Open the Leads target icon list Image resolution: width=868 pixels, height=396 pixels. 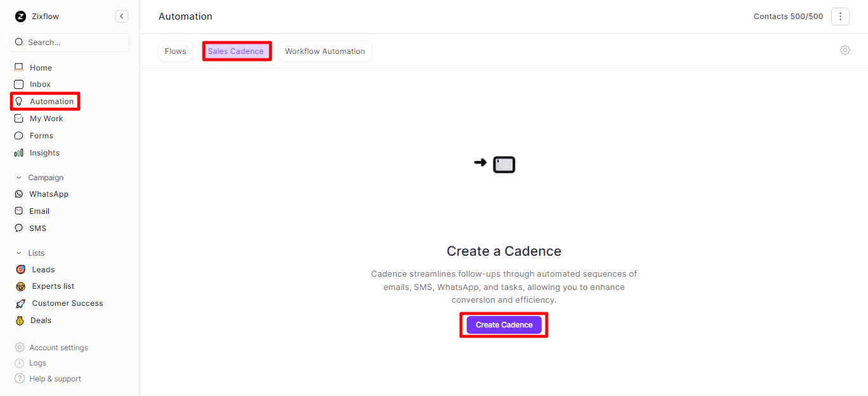pos(20,270)
